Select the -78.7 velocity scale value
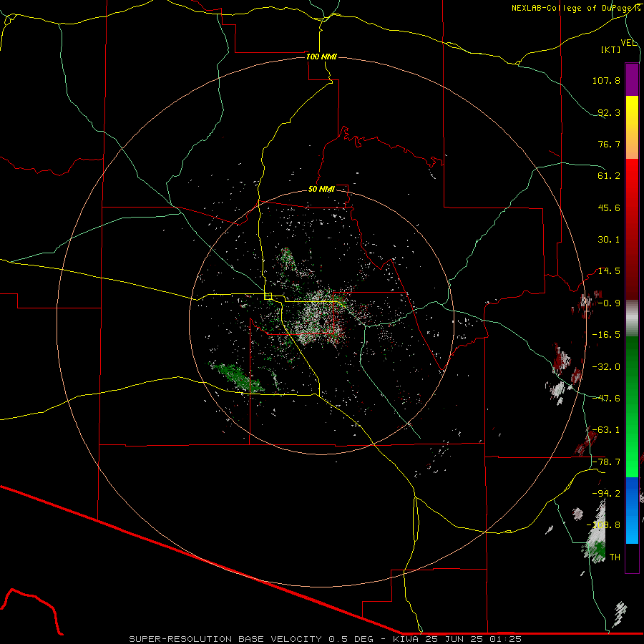 tap(606, 462)
